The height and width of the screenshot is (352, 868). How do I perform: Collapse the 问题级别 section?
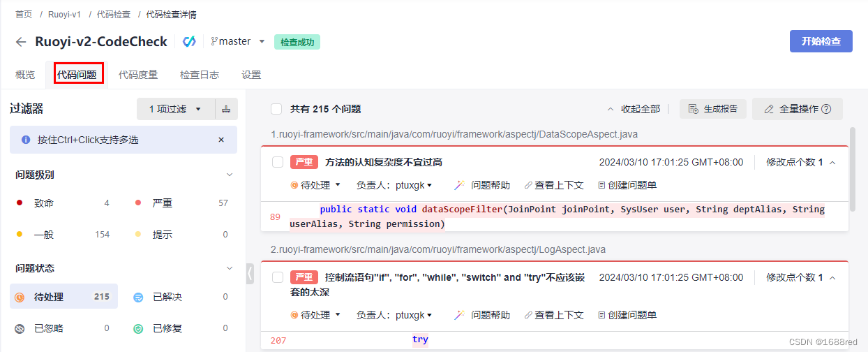[x=230, y=175]
